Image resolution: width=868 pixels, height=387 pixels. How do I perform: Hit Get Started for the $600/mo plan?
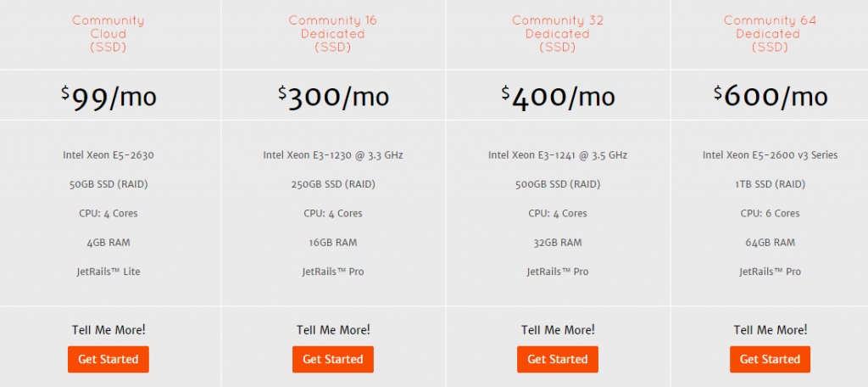[x=770, y=359]
